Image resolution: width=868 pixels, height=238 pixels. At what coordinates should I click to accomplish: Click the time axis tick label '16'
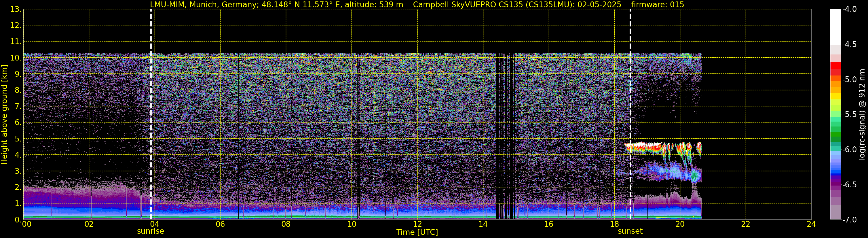click(x=549, y=224)
